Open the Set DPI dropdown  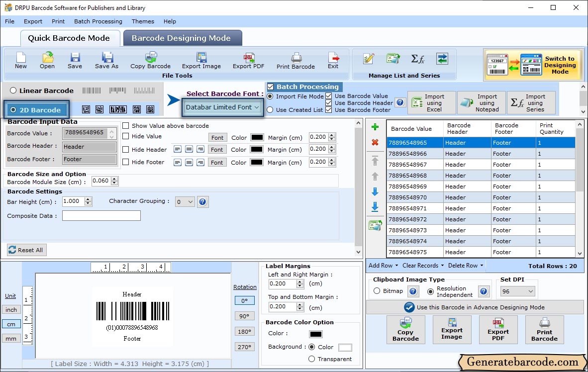(517, 291)
